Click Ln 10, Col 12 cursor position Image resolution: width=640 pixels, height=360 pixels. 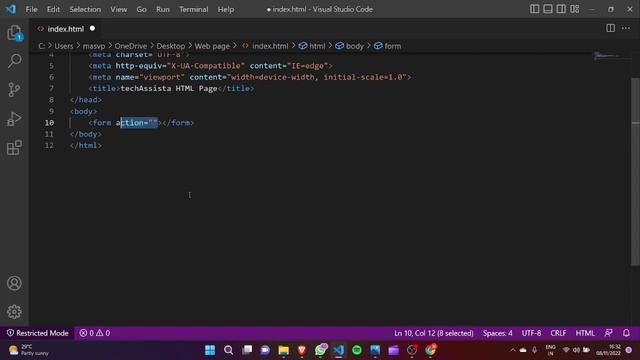[433, 333]
